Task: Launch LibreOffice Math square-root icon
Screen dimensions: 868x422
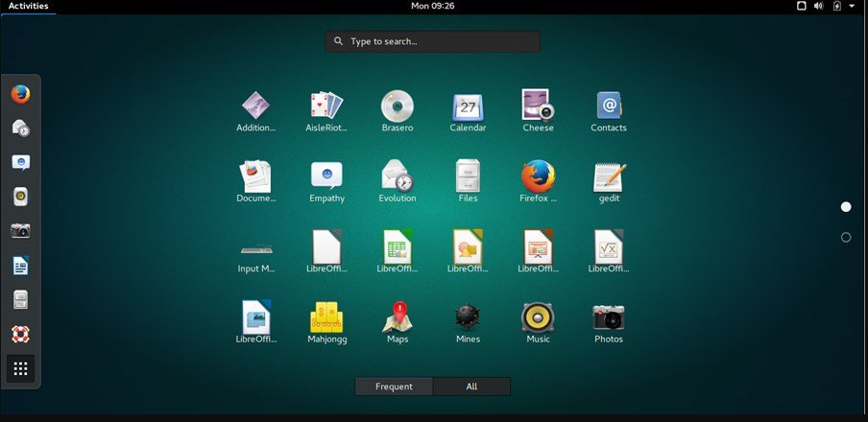Action: 609,251
